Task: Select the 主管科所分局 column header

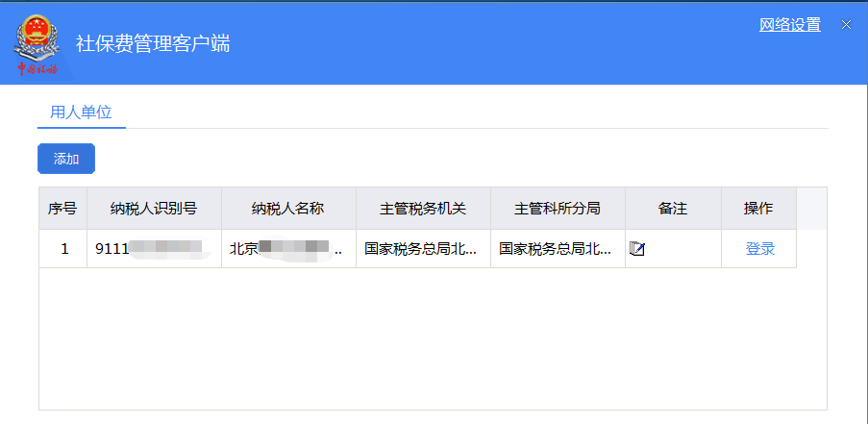Action: (x=558, y=208)
